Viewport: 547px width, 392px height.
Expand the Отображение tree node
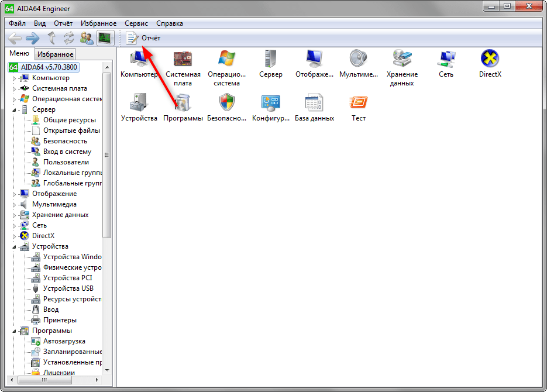tap(14, 194)
